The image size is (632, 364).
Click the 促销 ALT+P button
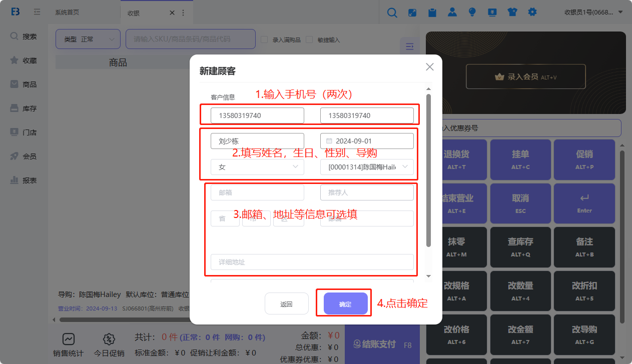click(x=584, y=159)
